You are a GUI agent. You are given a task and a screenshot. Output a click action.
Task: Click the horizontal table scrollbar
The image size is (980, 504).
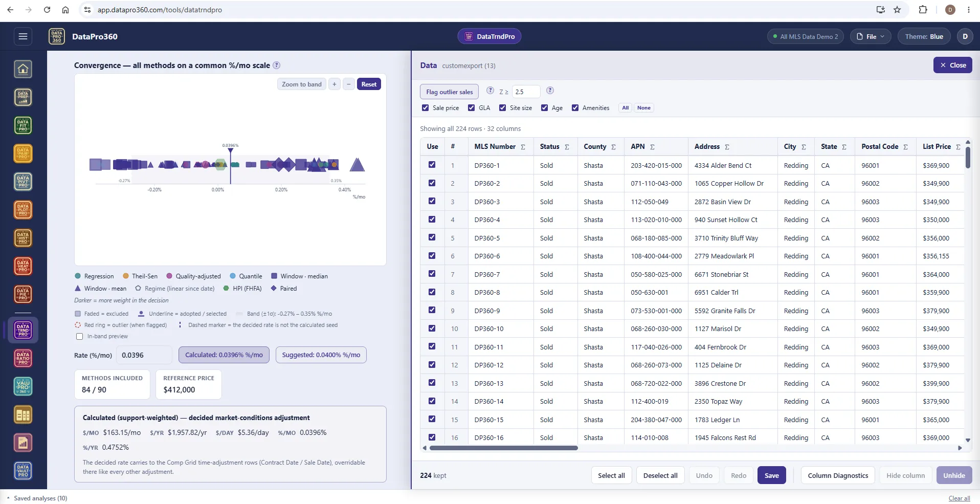[x=504, y=448]
